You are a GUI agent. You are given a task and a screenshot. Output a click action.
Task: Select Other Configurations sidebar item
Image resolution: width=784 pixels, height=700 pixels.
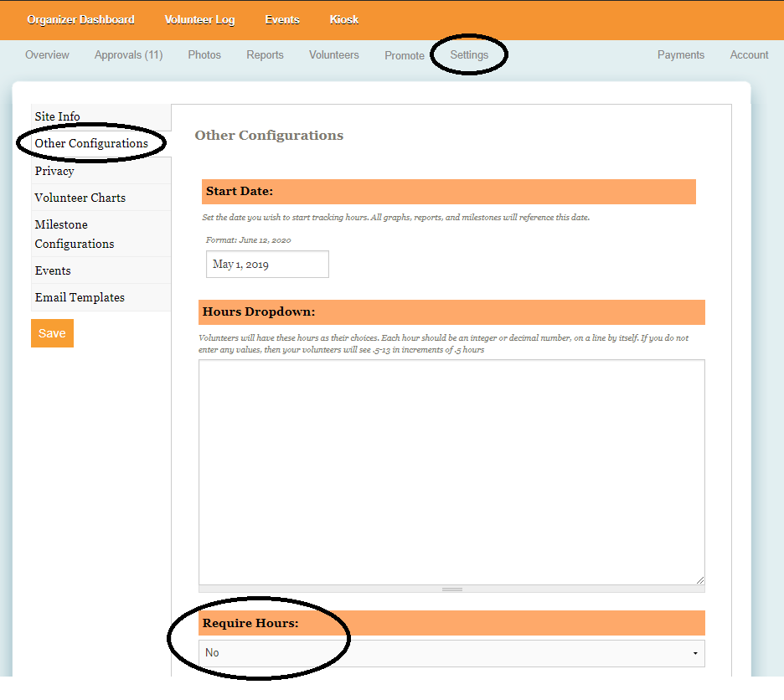[101, 143]
